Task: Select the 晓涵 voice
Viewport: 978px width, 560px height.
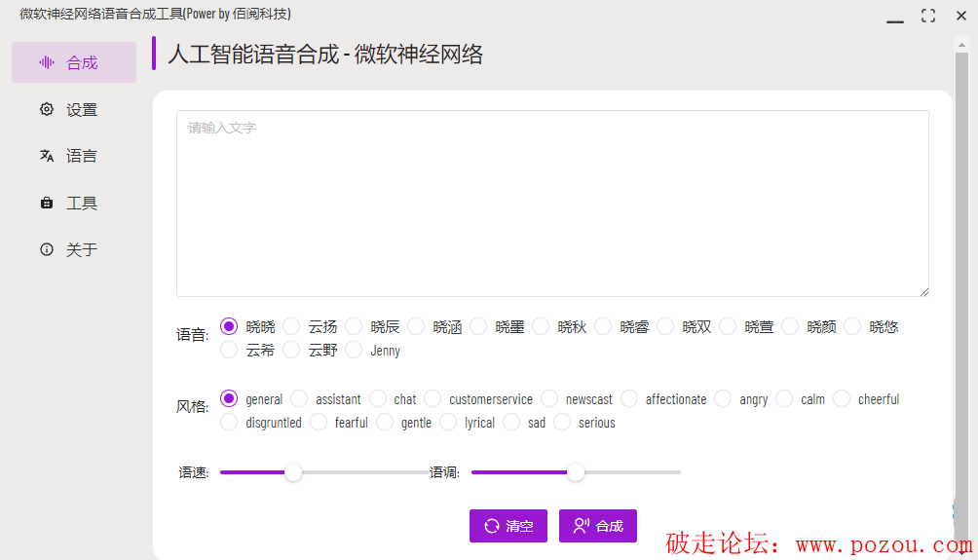Action: point(416,326)
